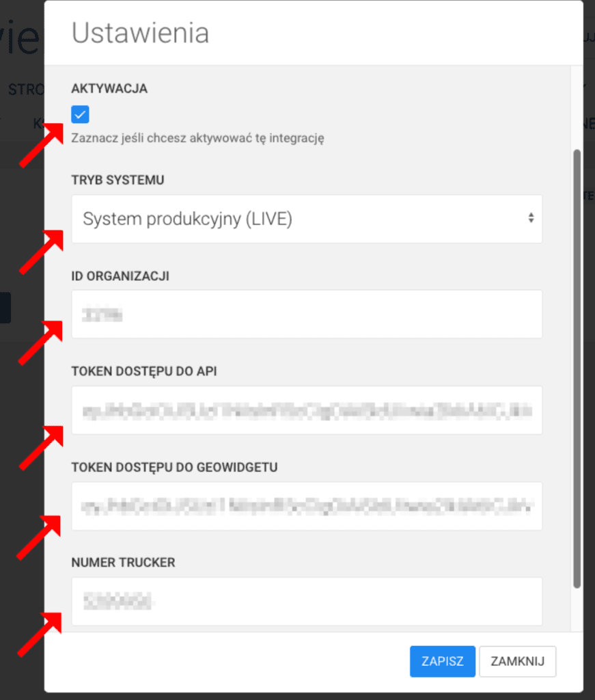This screenshot has width=595, height=700.
Task: Click the Ustawienia dialog title
Action: point(140,33)
